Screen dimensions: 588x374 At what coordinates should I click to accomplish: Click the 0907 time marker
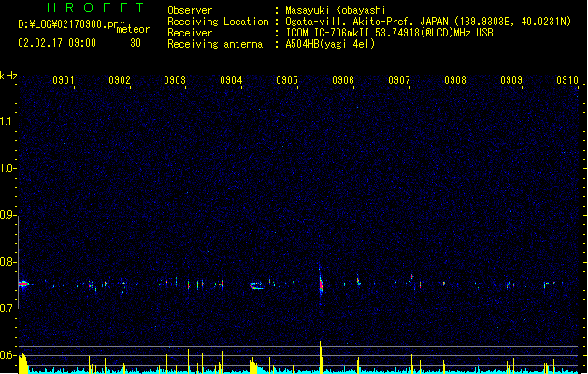(x=399, y=80)
